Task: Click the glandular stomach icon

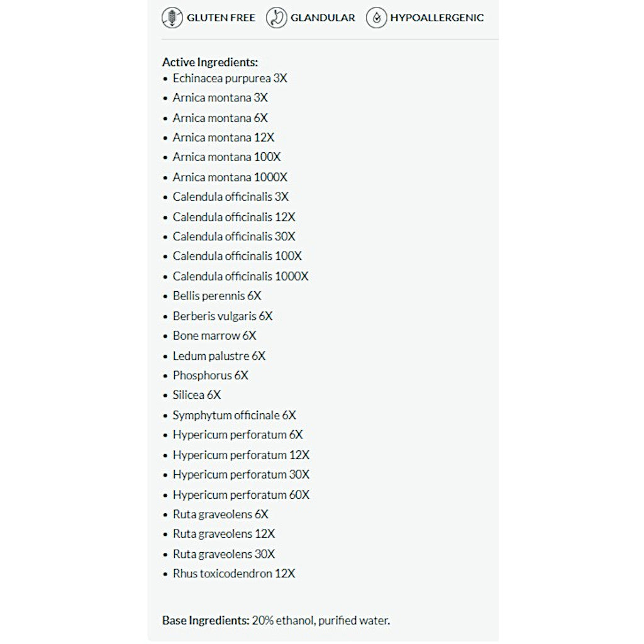Action: (x=276, y=18)
